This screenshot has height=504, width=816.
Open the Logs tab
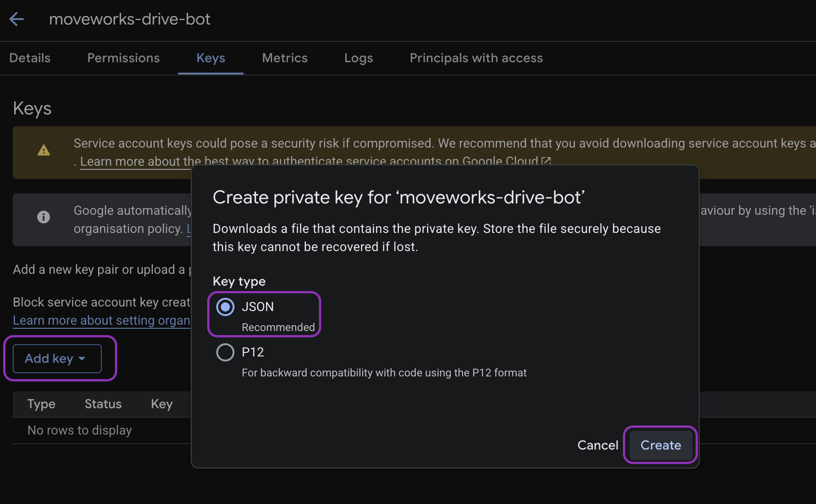point(359,58)
